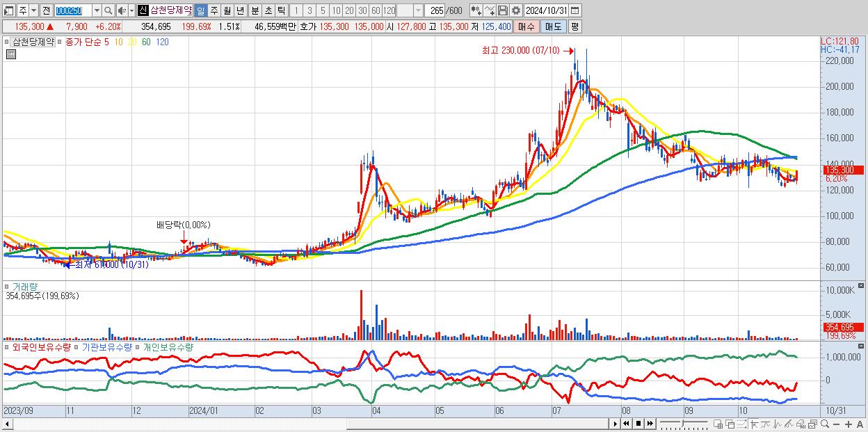Click the play button in bottom playback bar

click(616, 424)
